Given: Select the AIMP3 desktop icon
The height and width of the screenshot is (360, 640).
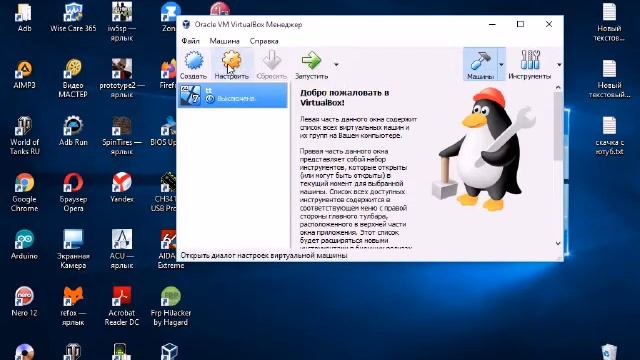Looking at the screenshot, I should (24, 75).
